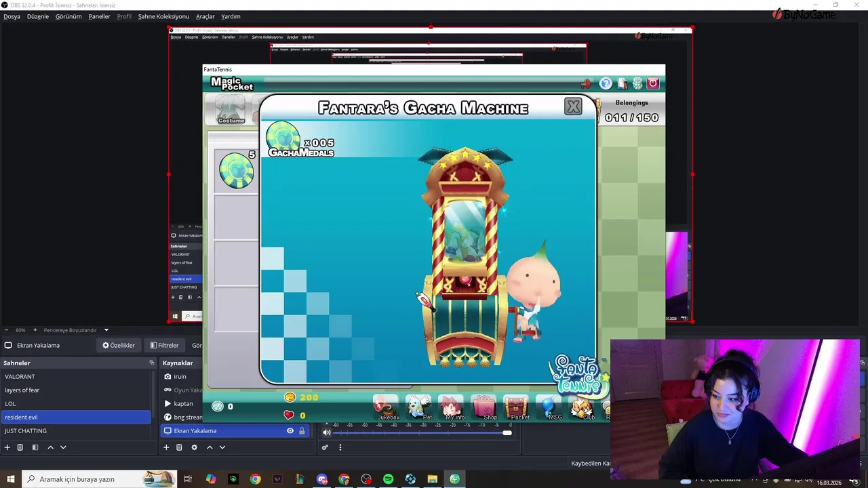Viewport: 868px width, 488px height.
Task: Open Shop in the game bar
Action: click(484, 407)
